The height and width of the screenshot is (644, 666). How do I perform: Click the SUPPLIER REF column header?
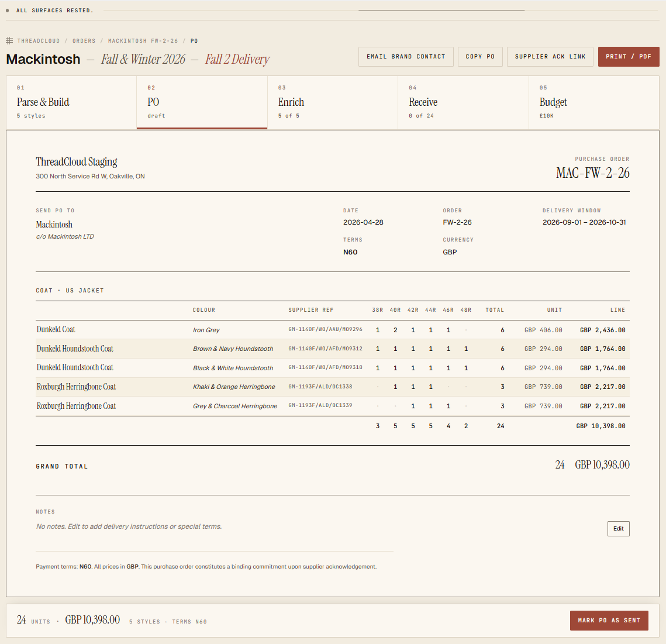311,310
